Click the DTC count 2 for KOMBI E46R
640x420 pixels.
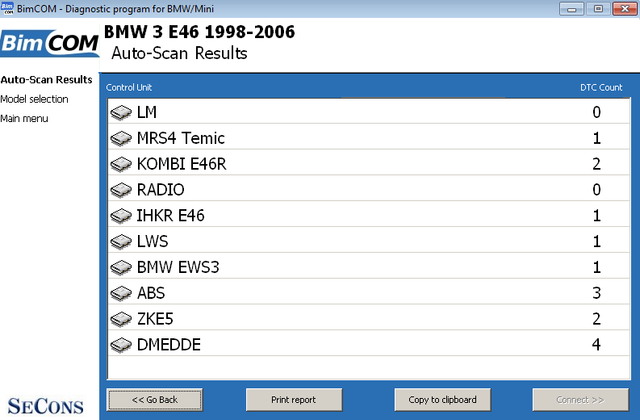[596, 164]
